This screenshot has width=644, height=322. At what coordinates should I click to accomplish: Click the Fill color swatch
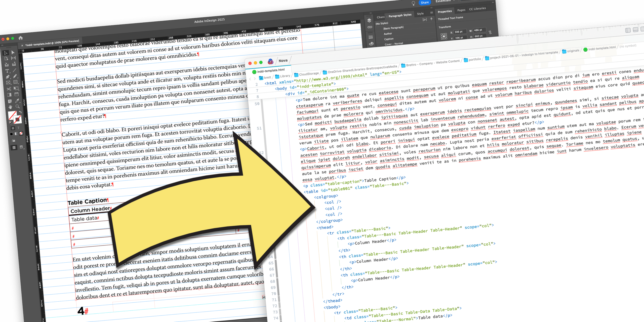12,115
